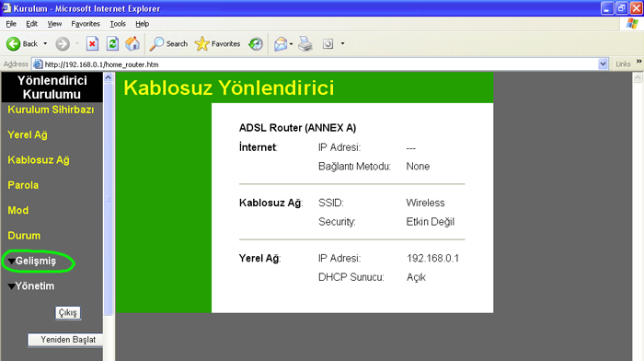Open the Favorites star button

pos(218,43)
